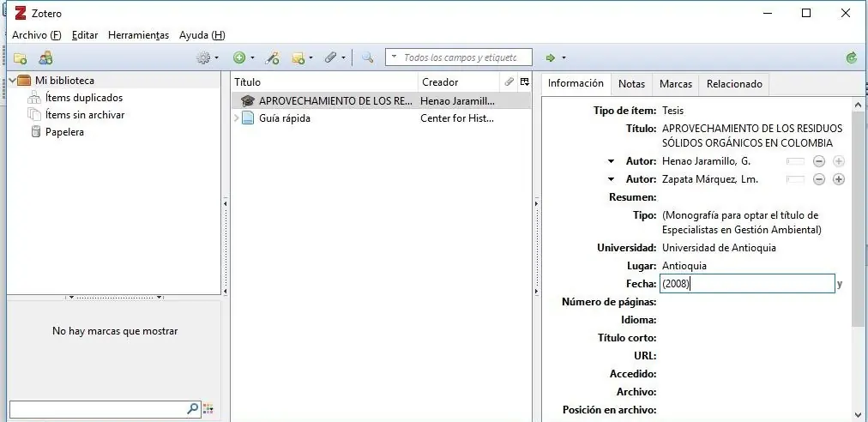Screen dimensions: 868x422
Task: Click the New Collection toolbar icon
Action: 20,57
